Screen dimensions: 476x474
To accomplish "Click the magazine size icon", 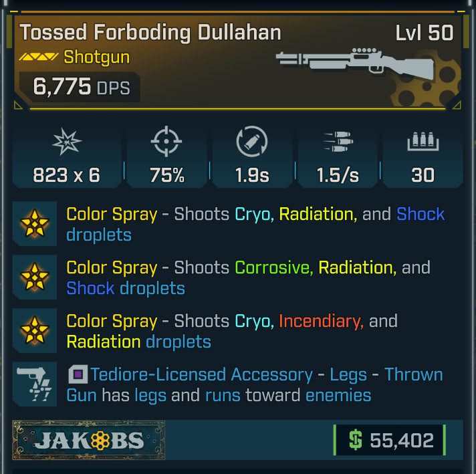I will [422, 142].
